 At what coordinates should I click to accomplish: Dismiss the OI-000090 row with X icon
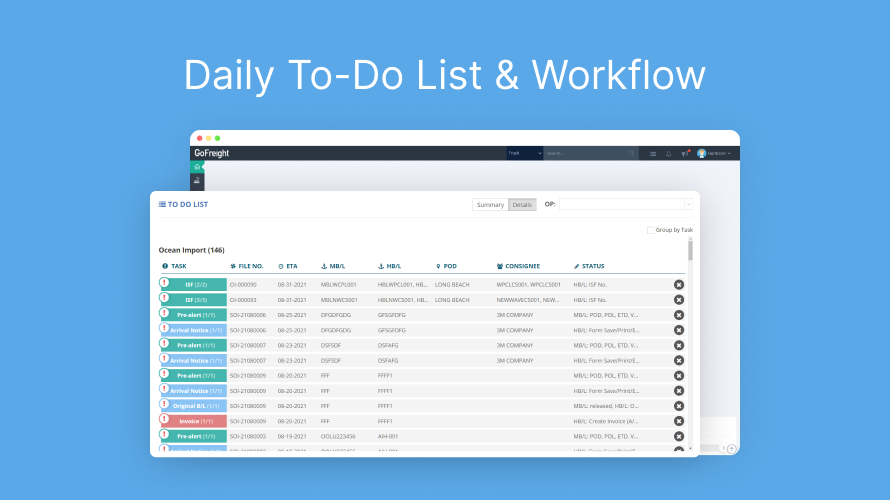[679, 285]
